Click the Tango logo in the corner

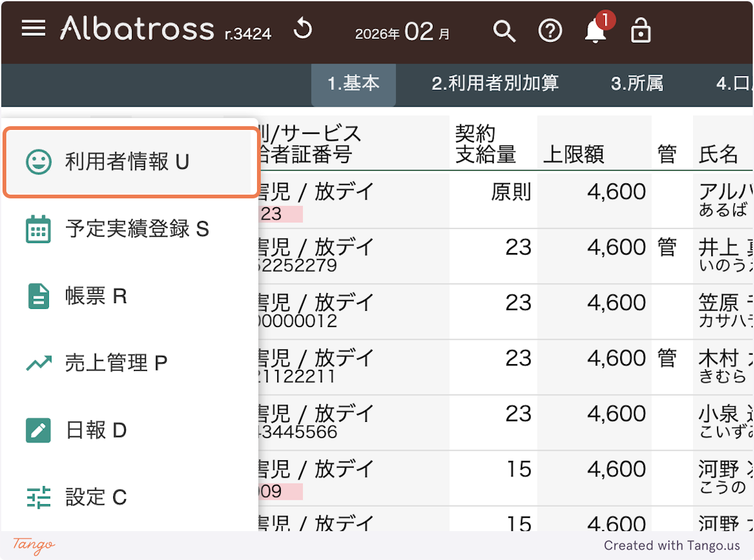point(34,544)
